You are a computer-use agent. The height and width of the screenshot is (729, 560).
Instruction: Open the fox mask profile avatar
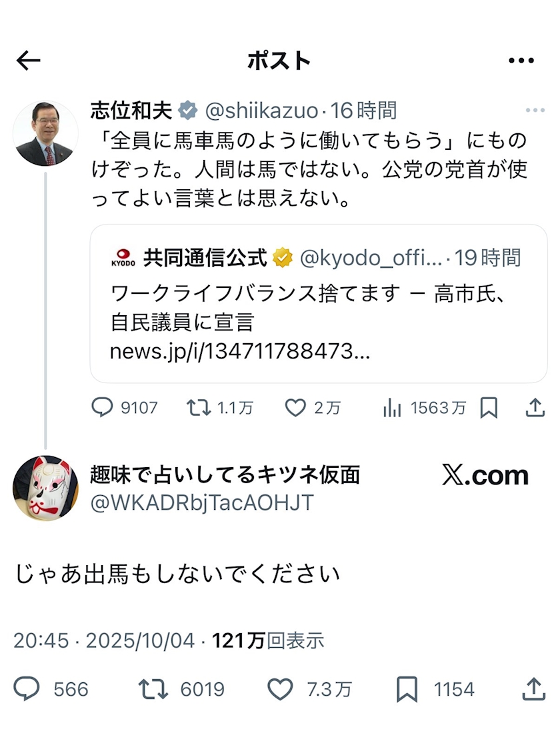tap(45, 488)
